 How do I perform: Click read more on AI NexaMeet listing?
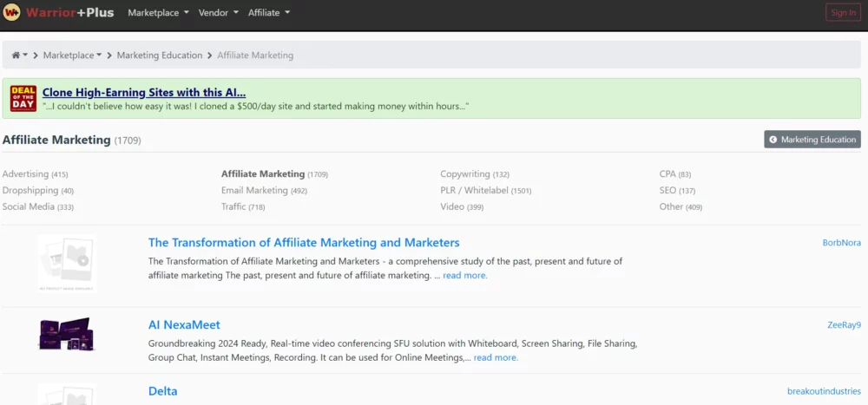[496, 357]
